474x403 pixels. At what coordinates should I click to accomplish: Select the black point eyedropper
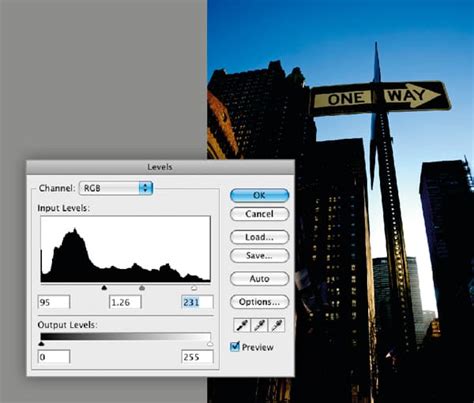click(242, 325)
